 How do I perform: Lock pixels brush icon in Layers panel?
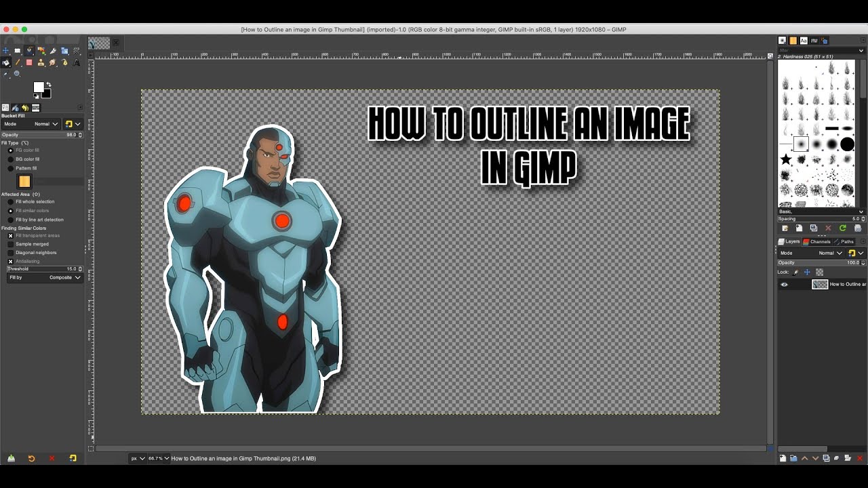pos(795,272)
